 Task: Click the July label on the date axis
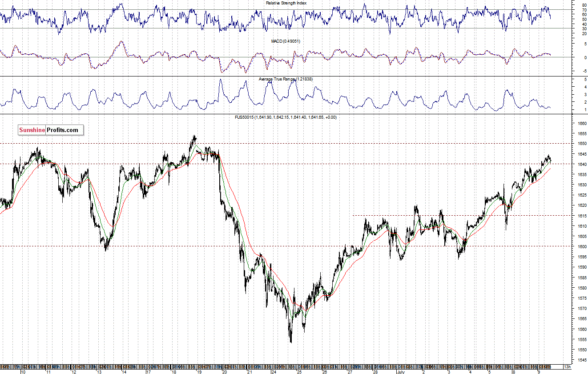(402, 371)
